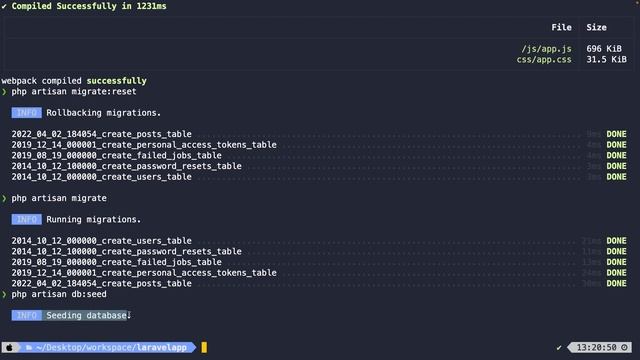Click the css/app.css file name
Viewport: 640px width, 360px height.
click(x=544, y=60)
